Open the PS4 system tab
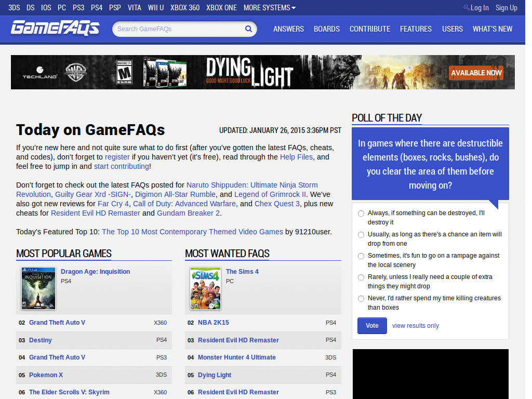The height and width of the screenshot is (399, 532). 97,8
